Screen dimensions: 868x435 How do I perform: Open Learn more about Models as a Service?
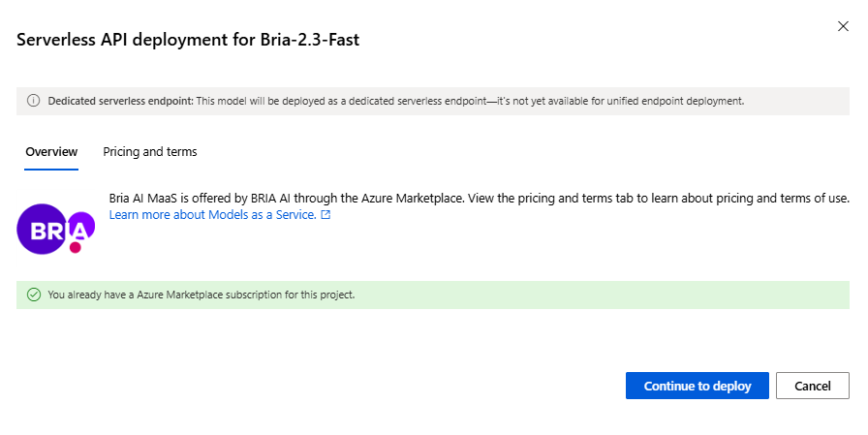point(213,215)
